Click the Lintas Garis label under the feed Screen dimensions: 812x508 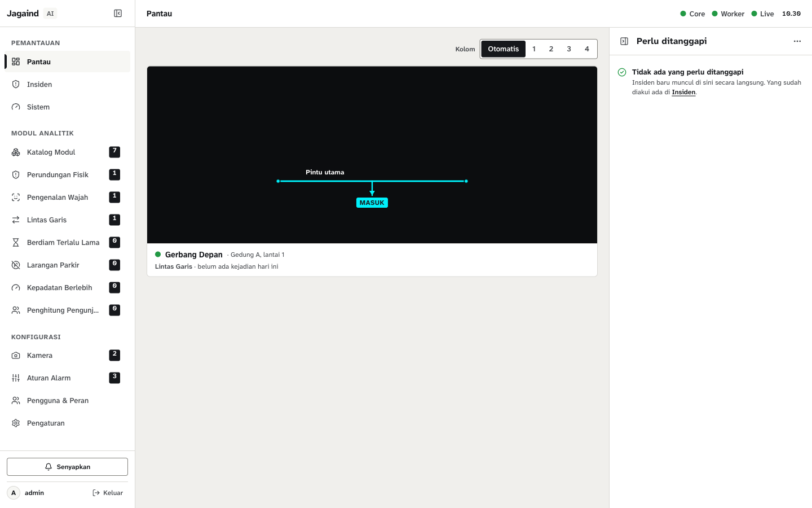(174, 266)
